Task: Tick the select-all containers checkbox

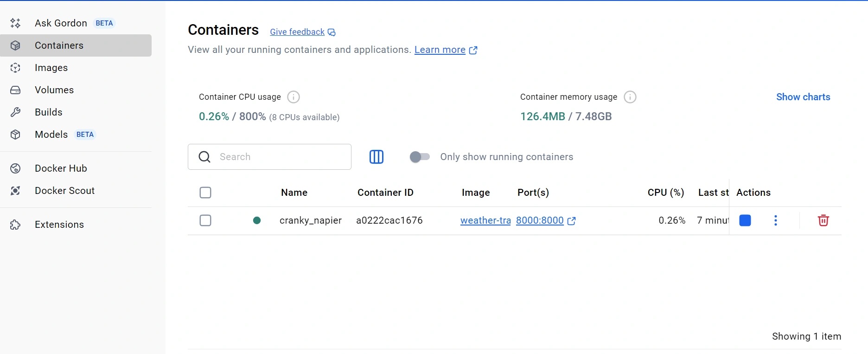Action: tap(205, 193)
